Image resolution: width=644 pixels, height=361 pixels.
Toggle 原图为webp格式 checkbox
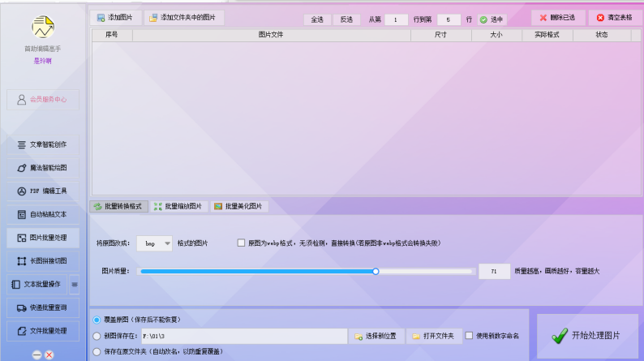coord(241,243)
